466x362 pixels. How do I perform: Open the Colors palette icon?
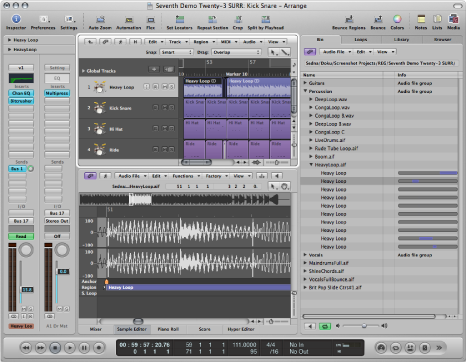coord(397,19)
